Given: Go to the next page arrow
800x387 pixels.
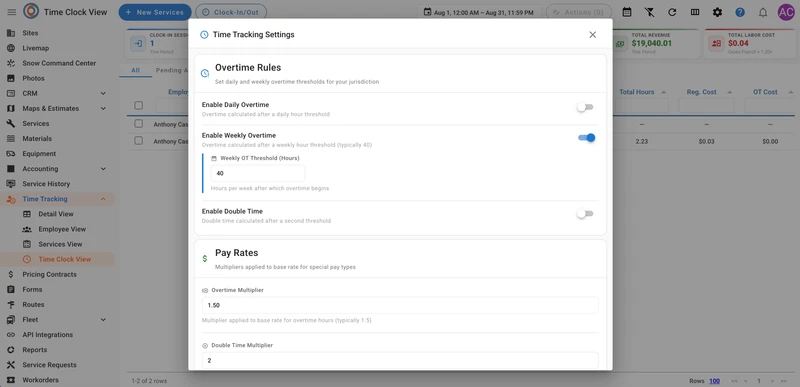Looking at the screenshot, I should (772, 381).
